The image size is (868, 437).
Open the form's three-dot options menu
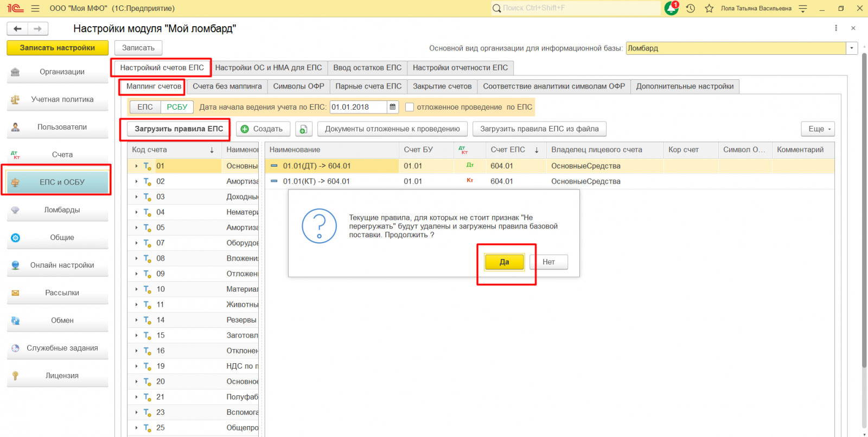(836, 28)
